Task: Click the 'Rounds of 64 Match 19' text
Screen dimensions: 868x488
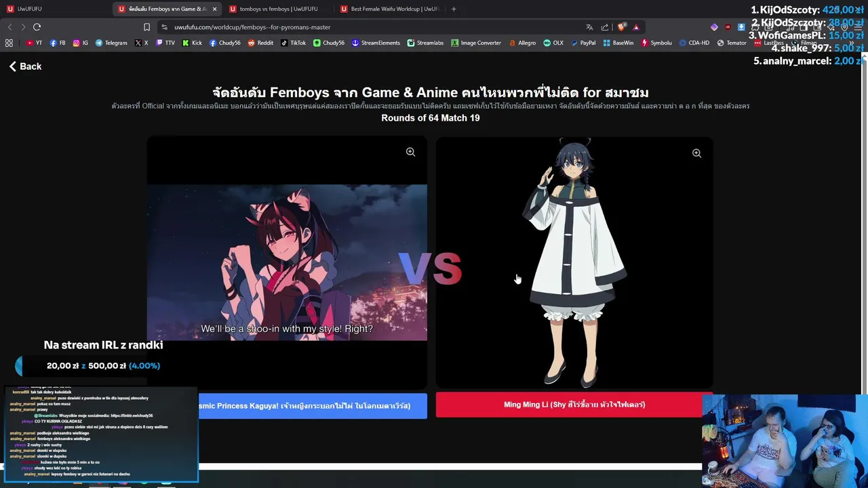Action: point(431,118)
